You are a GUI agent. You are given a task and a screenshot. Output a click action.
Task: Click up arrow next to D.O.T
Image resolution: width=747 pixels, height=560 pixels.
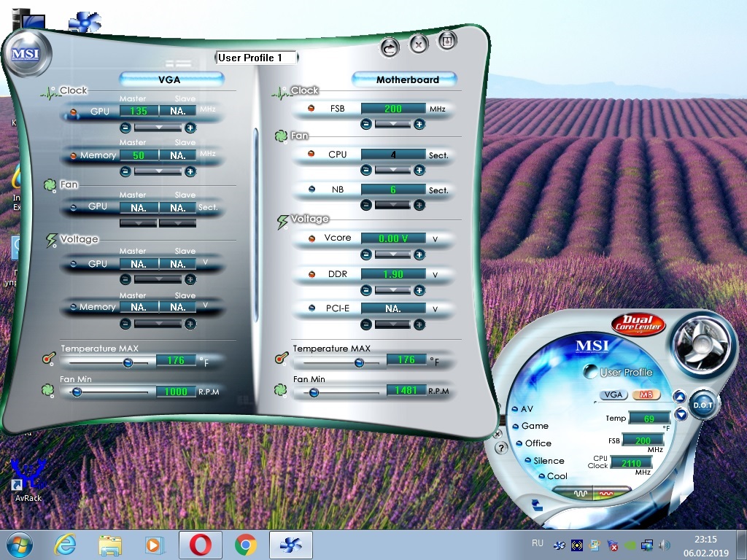click(x=680, y=397)
